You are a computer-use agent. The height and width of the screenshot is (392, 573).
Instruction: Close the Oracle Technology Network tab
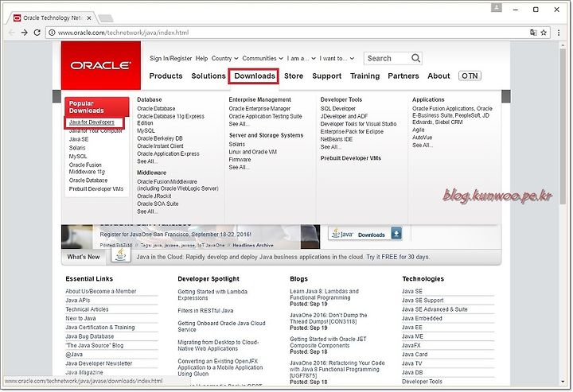tap(90, 17)
